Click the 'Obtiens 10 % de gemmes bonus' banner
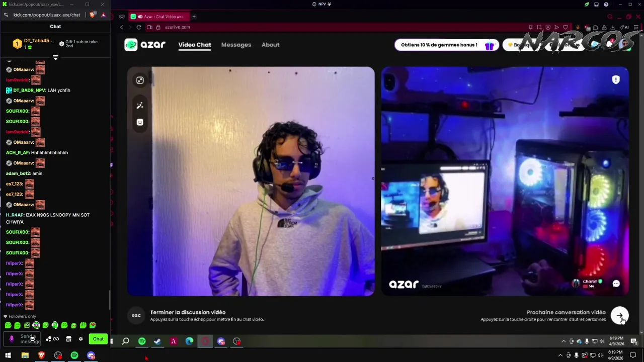 coord(446,45)
